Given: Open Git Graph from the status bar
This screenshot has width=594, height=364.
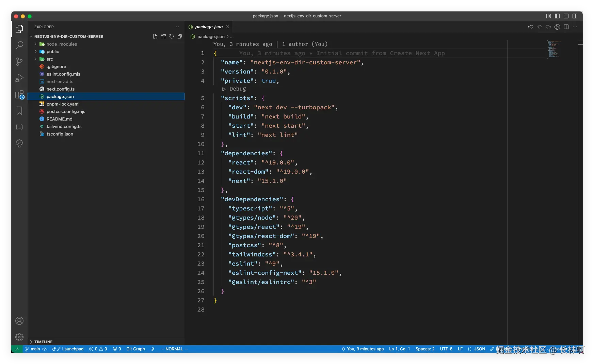Looking at the screenshot, I should [135, 349].
